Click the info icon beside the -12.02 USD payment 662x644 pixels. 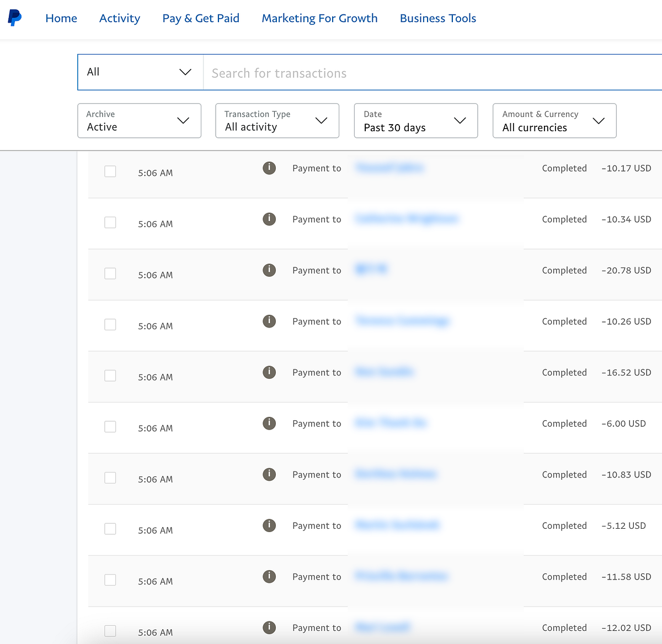coord(269,627)
